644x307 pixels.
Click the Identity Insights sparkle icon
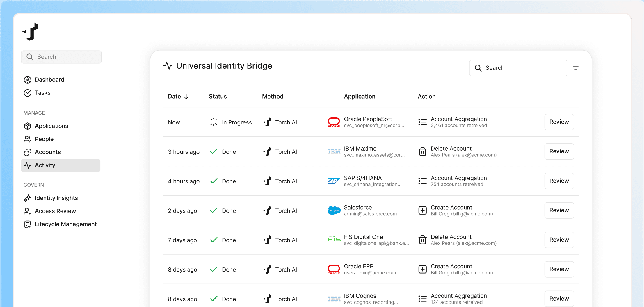point(28,198)
